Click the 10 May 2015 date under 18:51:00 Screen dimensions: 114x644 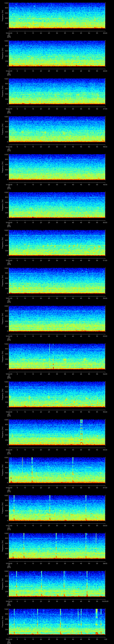(x=9, y=301)
